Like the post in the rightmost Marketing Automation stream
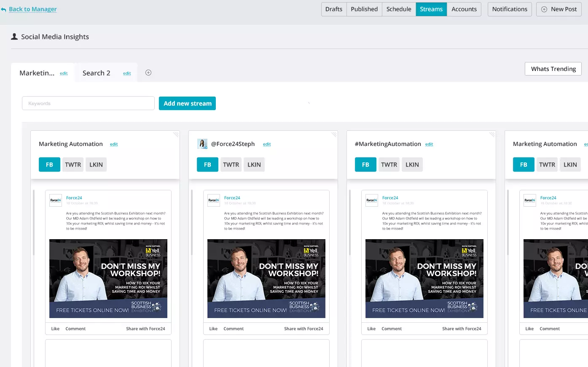This screenshot has width=588, height=367. [529, 329]
